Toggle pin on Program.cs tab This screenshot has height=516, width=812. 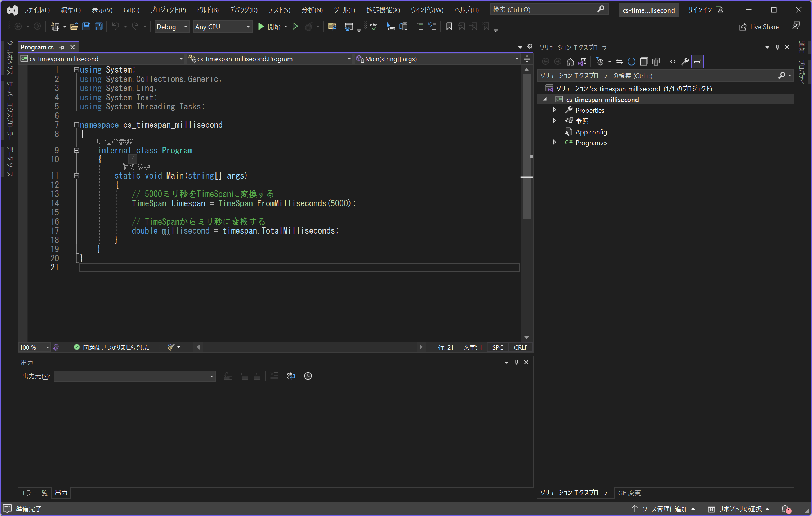62,47
